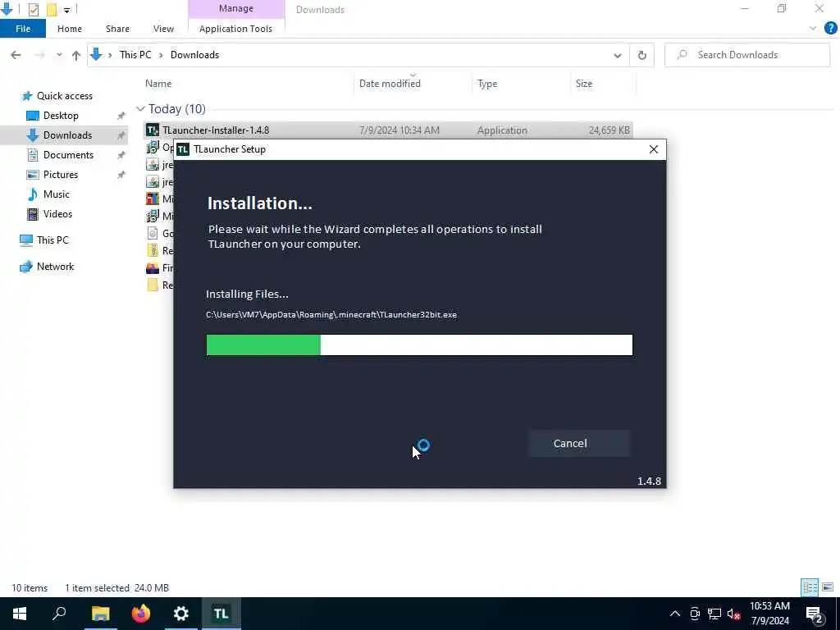
Task: Click the TLauncher installer file icon
Action: tap(153, 130)
